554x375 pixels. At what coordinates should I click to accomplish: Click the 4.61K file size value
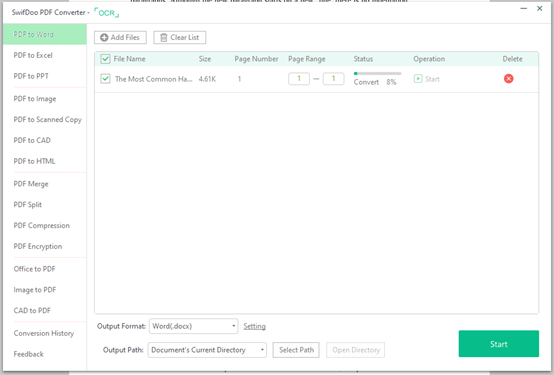[207, 79]
